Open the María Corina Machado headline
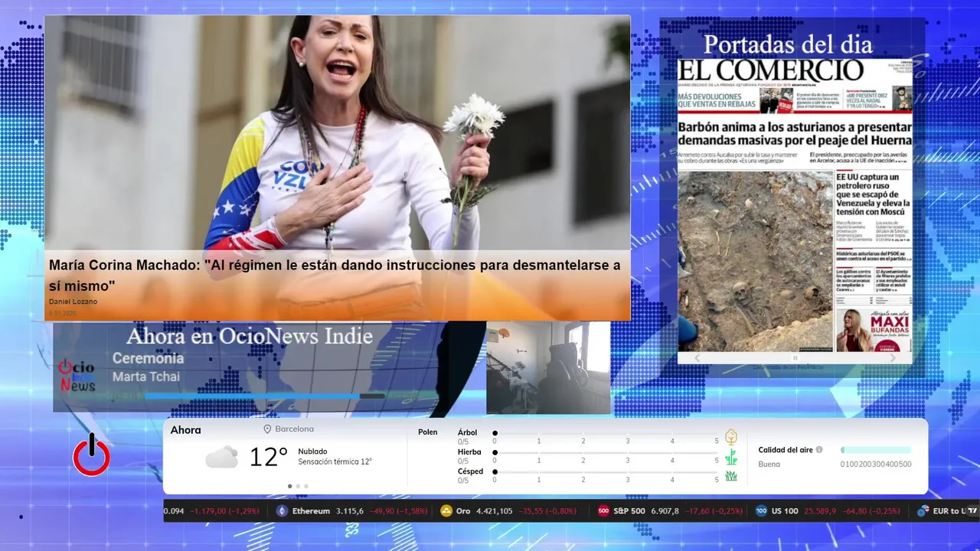The height and width of the screenshot is (551, 980). (x=335, y=275)
